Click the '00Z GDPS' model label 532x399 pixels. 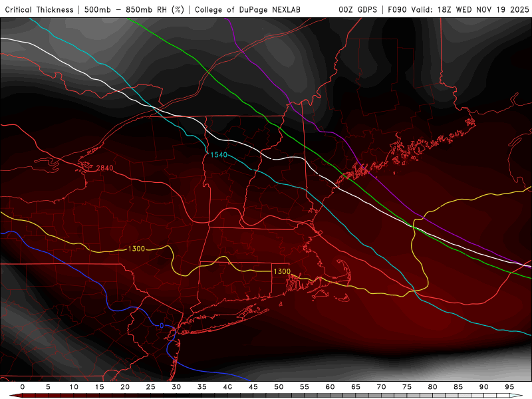click(x=358, y=9)
